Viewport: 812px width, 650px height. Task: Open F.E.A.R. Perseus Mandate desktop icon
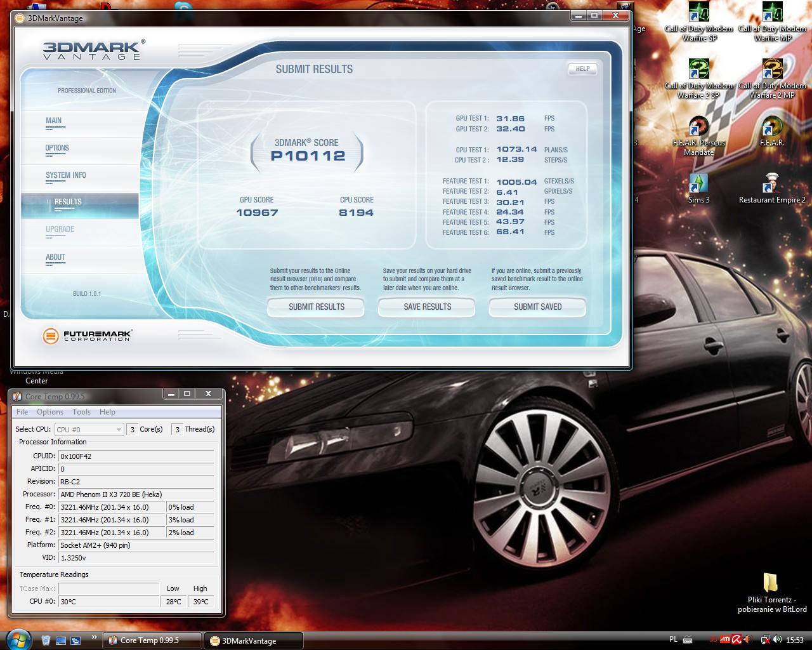point(699,136)
